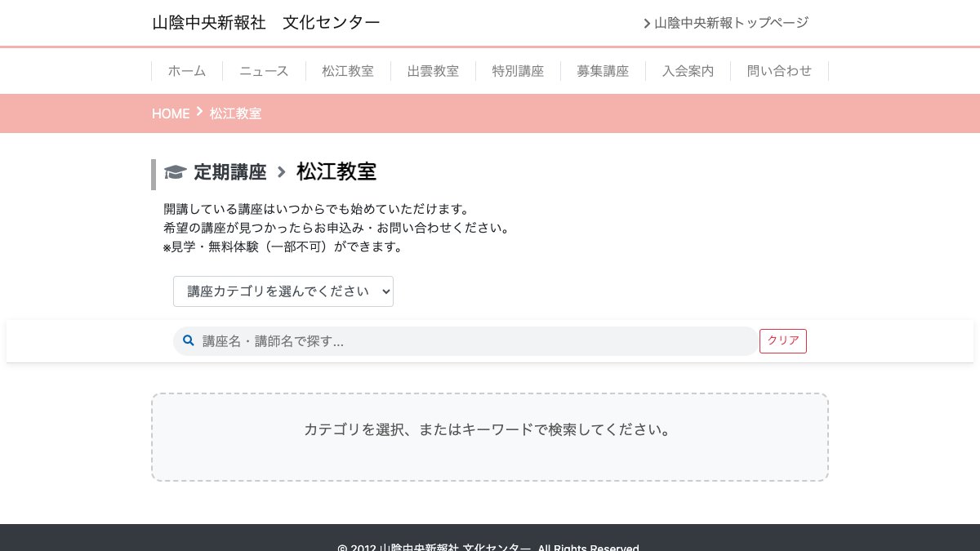980x551 pixels.
Task: Click the カテゴリを選択、またはキーワードで検索してください message
Action: (x=490, y=429)
